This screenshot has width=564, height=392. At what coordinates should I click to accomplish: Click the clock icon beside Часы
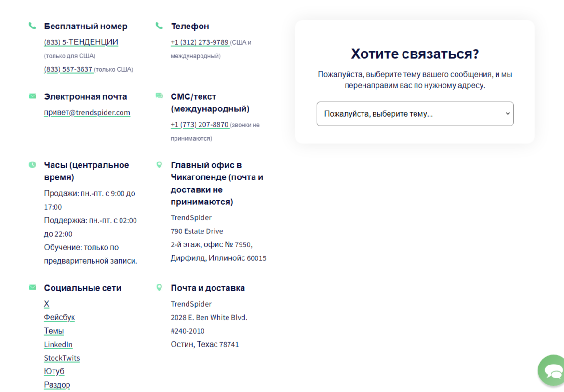(32, 165)
